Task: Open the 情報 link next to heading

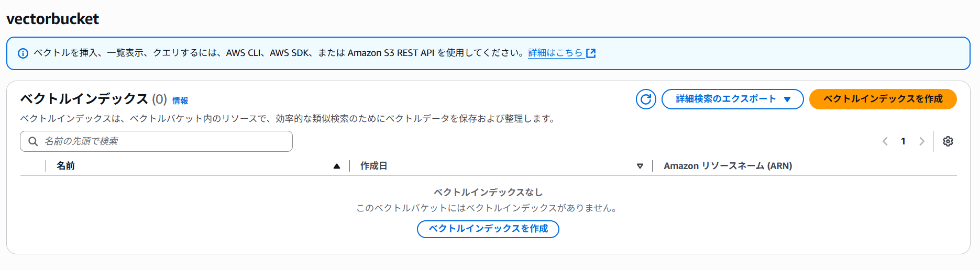Action: pyautogui.click(x=180, y=100)
